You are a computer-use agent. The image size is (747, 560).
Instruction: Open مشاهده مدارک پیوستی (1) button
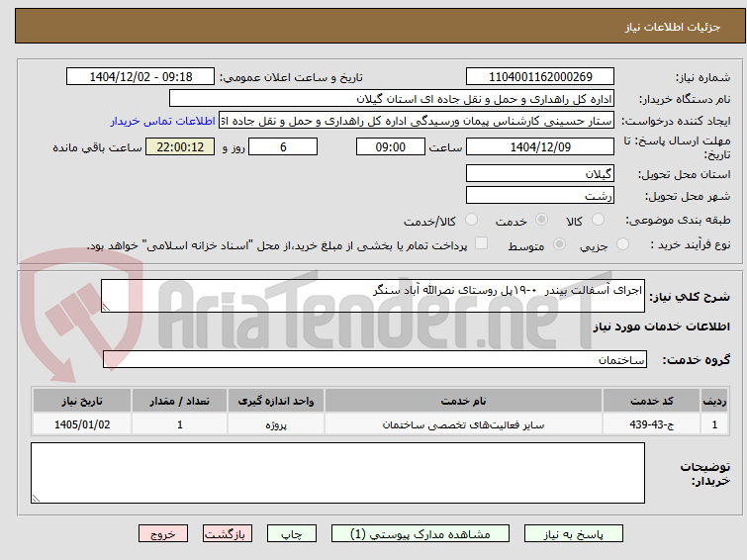[420, 534]
